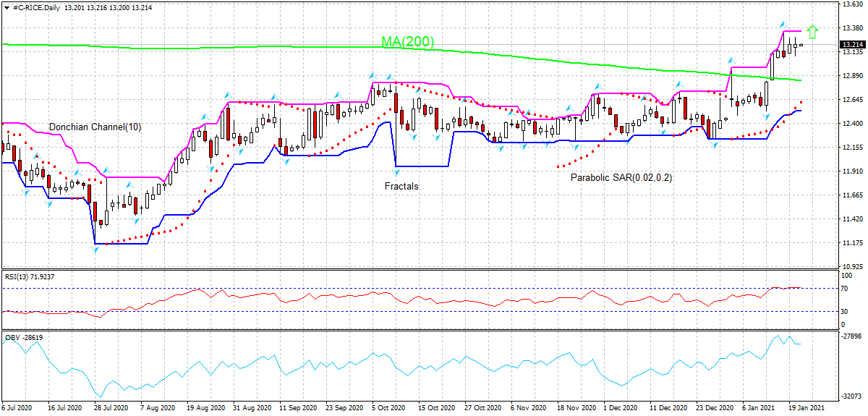Click the green up arrow signal icon
Image resolution: width=868 pixels, height=416 pixels.
tap(812, 32)
